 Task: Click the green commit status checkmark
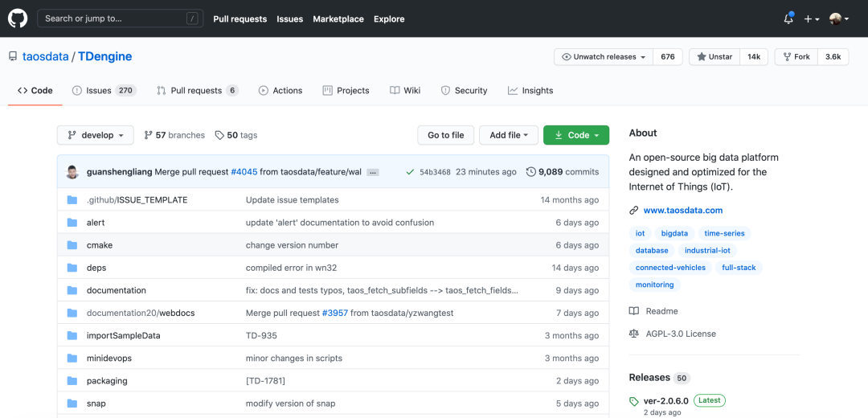pos(410,172)
